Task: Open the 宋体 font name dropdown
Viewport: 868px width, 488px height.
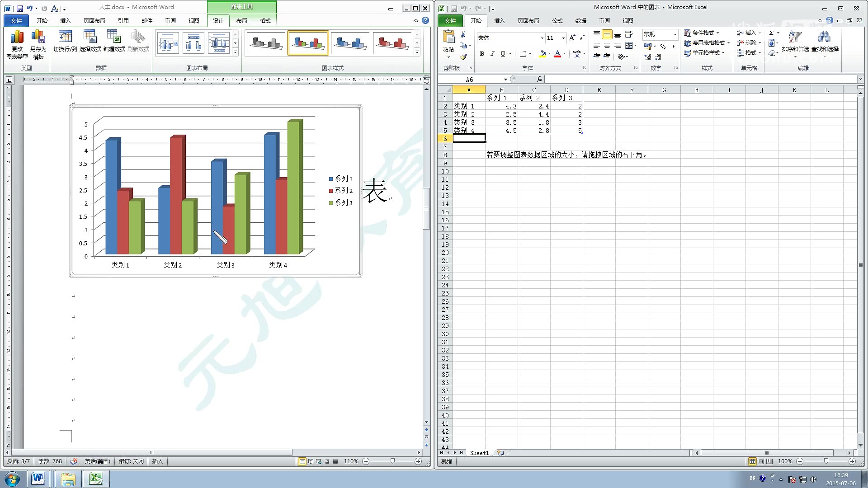Action: (x=542, y=38)
